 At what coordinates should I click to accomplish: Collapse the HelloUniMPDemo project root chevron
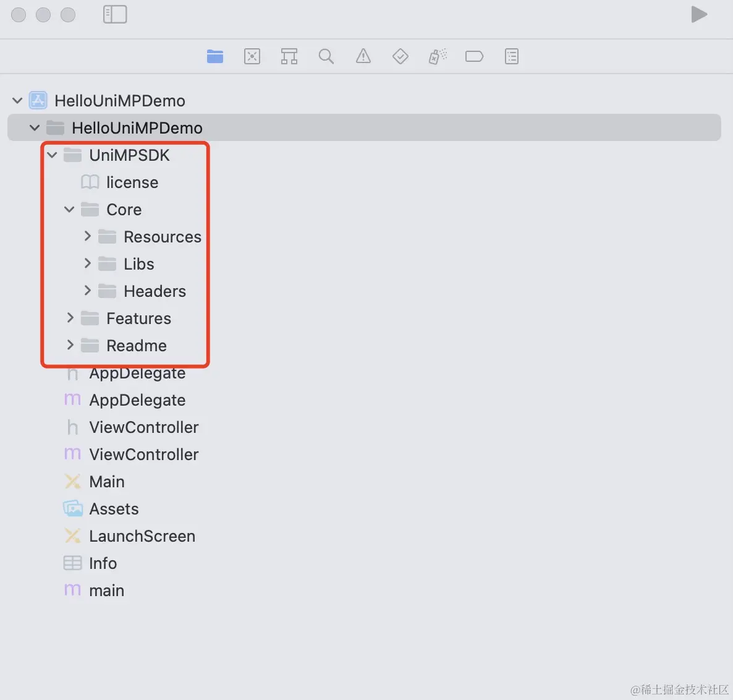pyautogui.click(x=17, y=101)
